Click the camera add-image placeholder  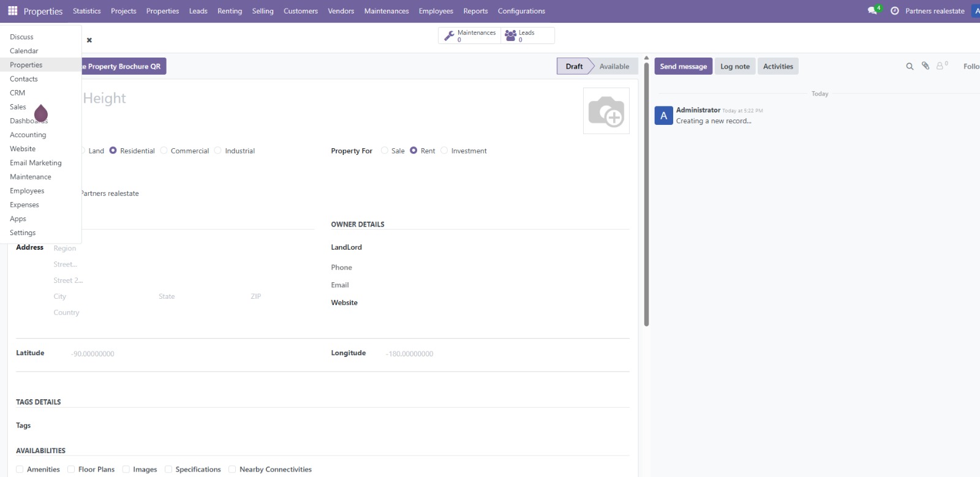coord(606,111)
